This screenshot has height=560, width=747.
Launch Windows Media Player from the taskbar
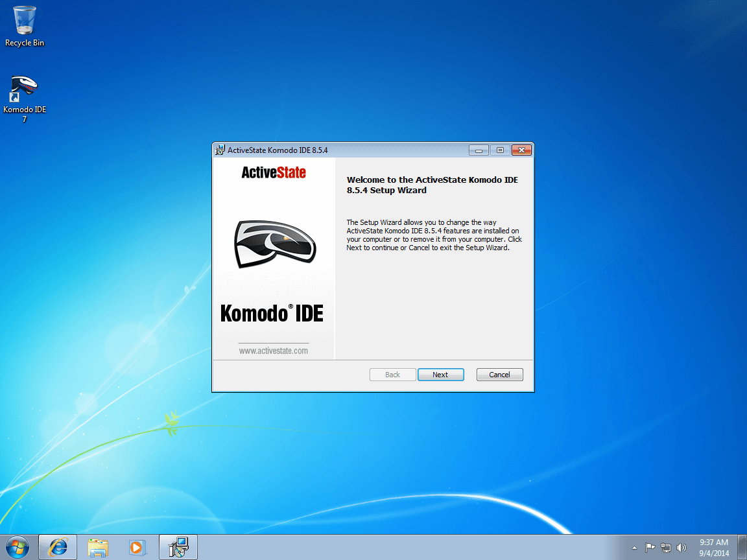point(137,548)
